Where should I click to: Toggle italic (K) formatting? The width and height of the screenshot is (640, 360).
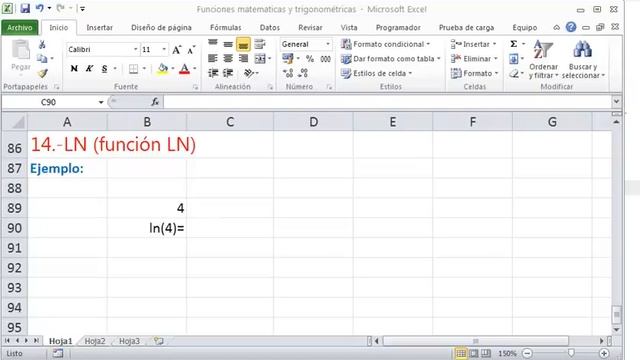89,69
